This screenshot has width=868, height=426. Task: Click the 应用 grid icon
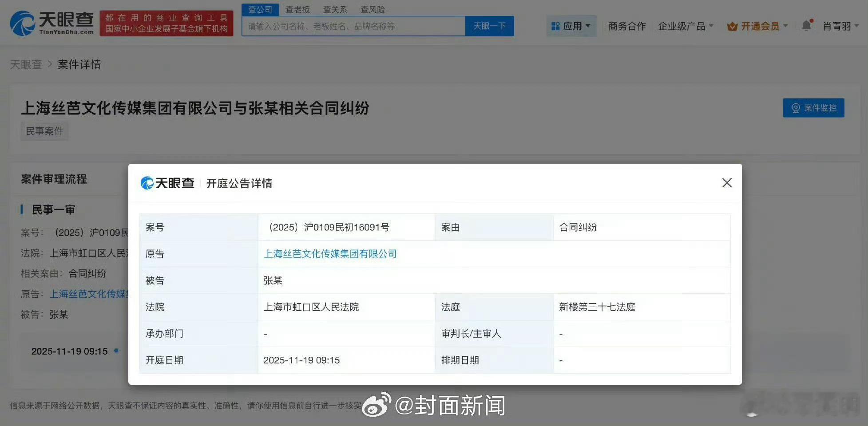555,26
